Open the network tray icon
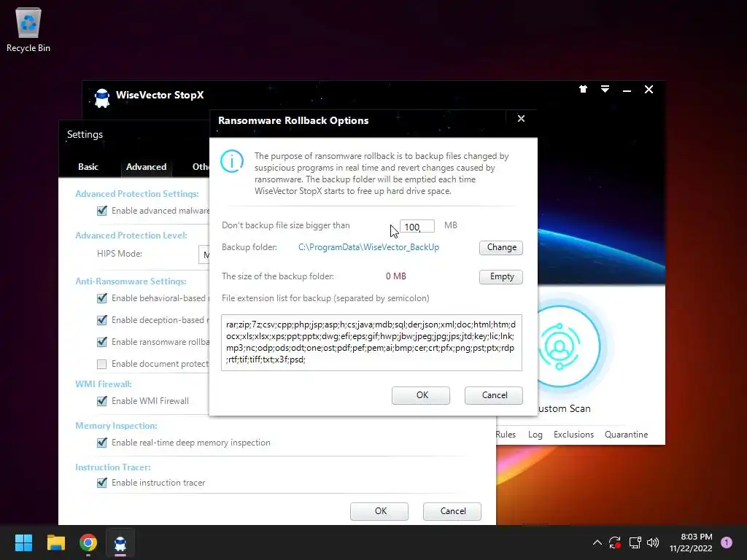 coord(635,542)
